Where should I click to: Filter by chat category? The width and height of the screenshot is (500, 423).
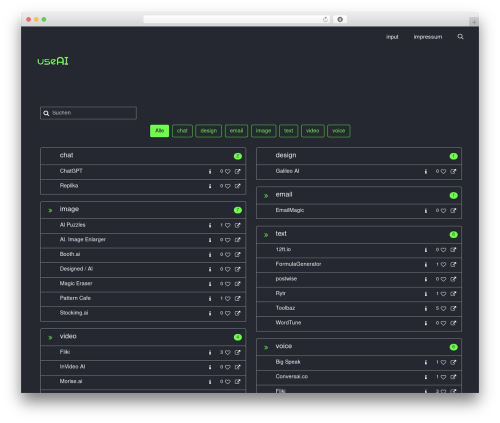(x=182, y=131)
